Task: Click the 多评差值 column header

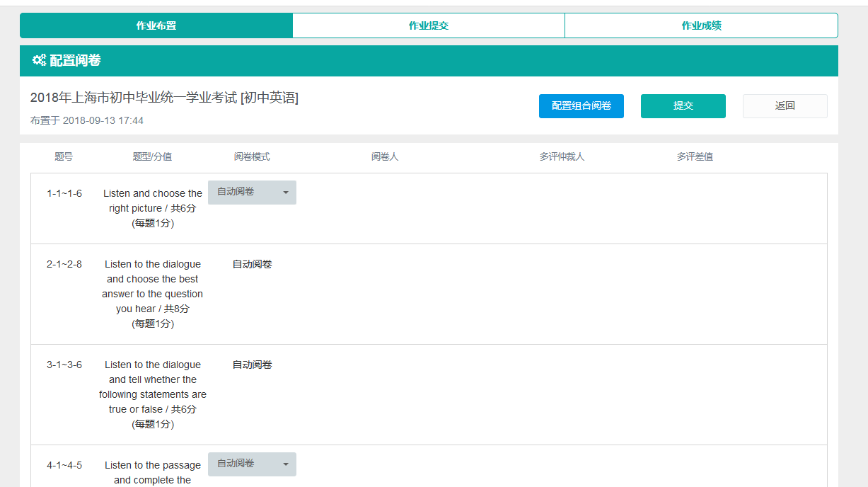Action: pos(695,156)
